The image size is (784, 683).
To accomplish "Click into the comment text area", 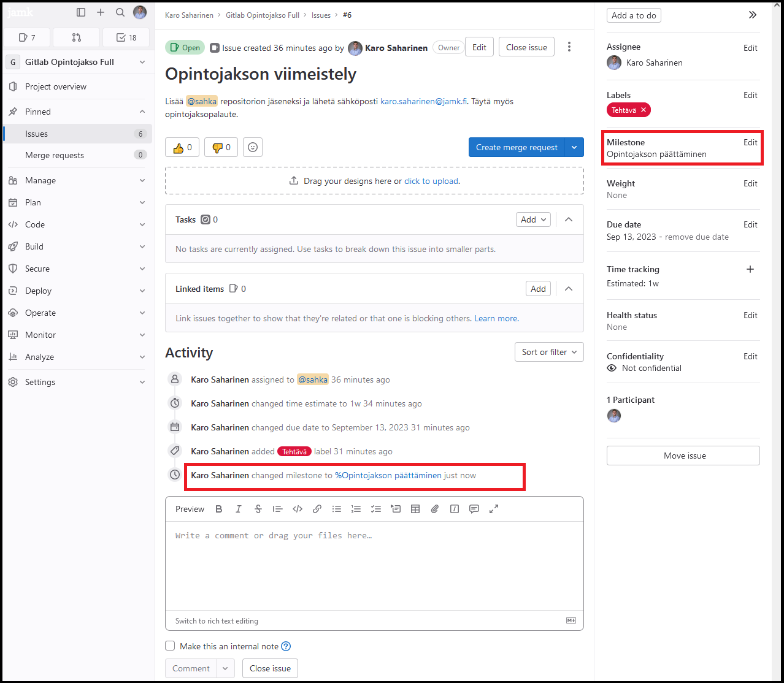I will click(374, 564).
